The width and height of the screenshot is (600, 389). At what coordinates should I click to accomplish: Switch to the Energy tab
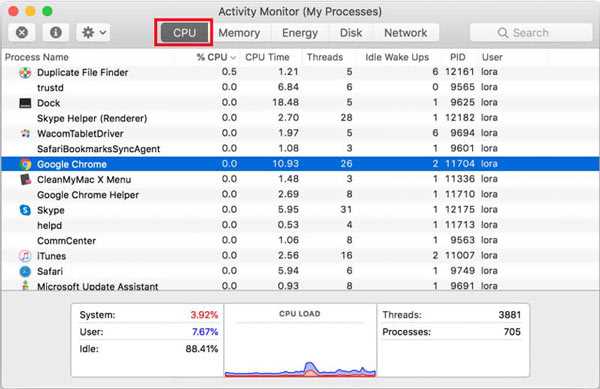pyautogui.click(x=300, y=33)
